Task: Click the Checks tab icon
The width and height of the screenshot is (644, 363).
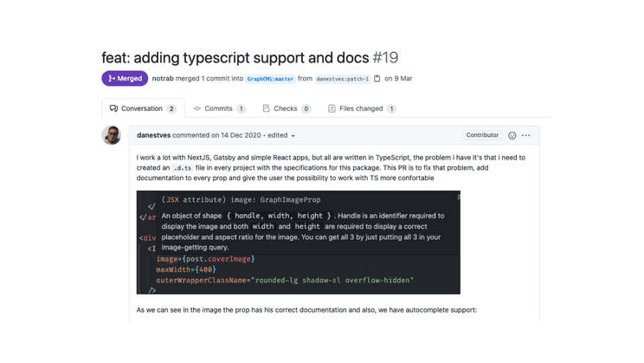Action: click(266, 109)
